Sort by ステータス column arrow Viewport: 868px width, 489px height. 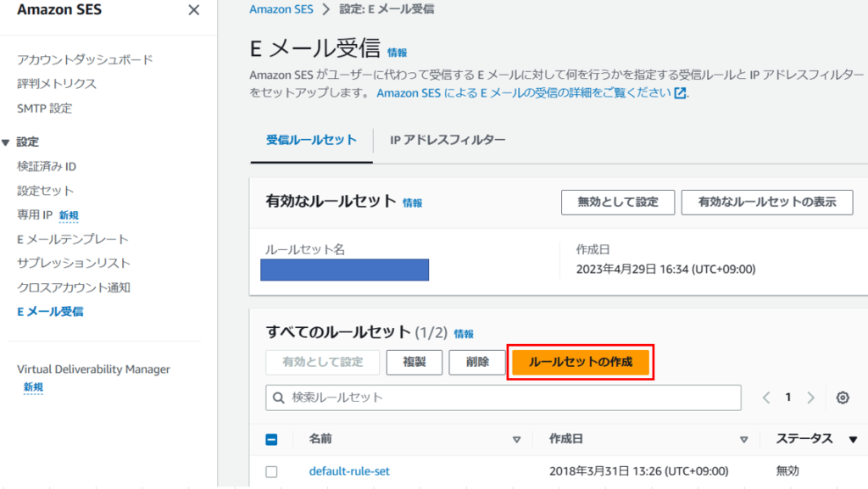[x=853, y=440]
